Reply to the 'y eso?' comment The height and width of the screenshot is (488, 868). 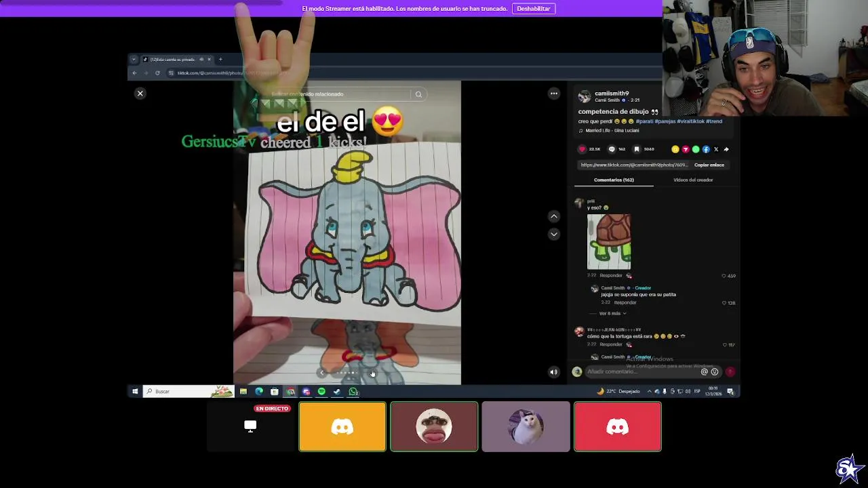coord(611,276)
